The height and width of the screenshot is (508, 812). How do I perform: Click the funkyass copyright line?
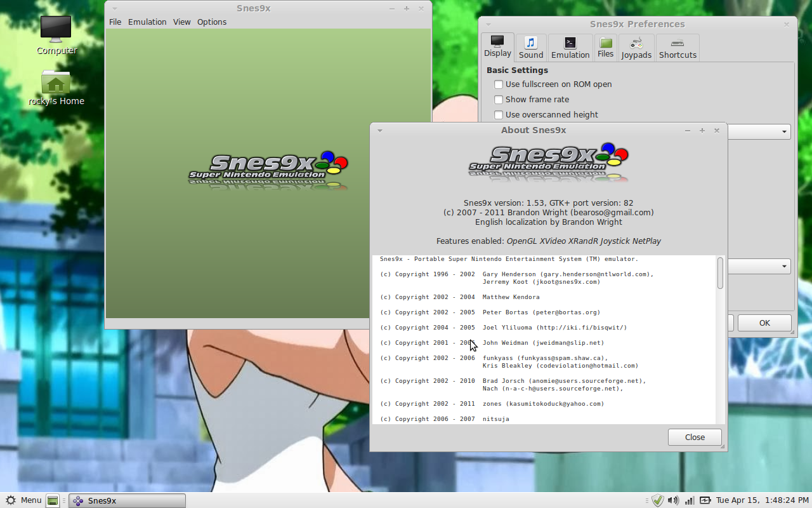pyautogui.click(x=494, y=358)
